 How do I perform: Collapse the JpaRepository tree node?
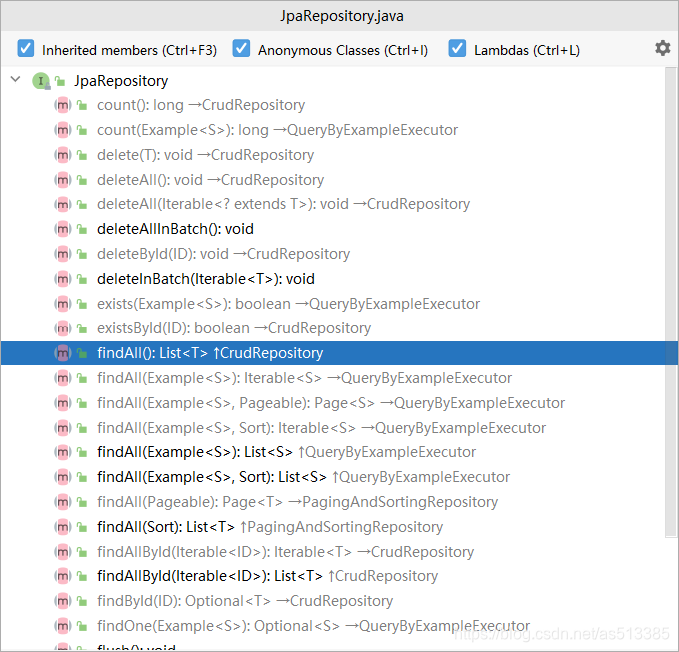point(16,79)
